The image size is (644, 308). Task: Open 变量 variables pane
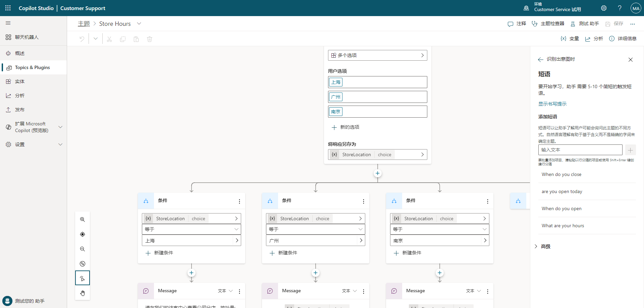(570, 39)
